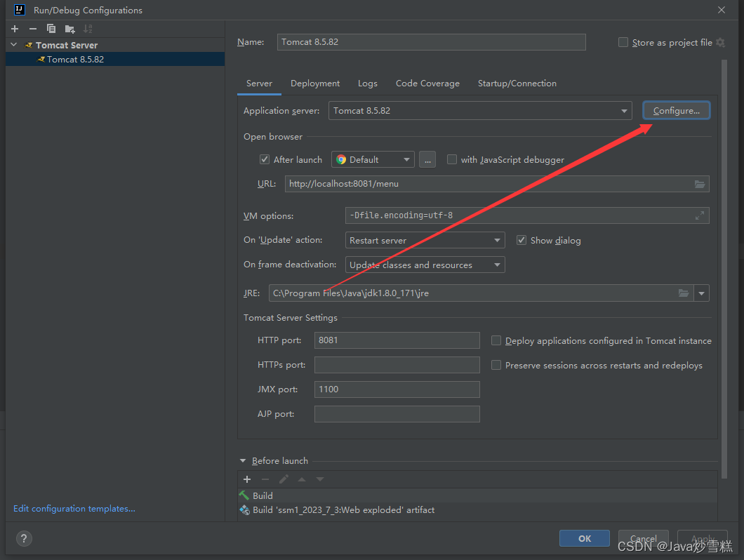The image size is (744, 560).
Task: Click the OK button
Action: click(x=585, y=539)
